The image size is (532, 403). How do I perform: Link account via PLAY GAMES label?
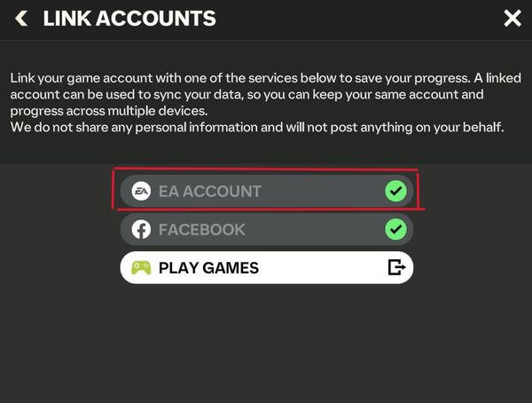tap(208, 268)
